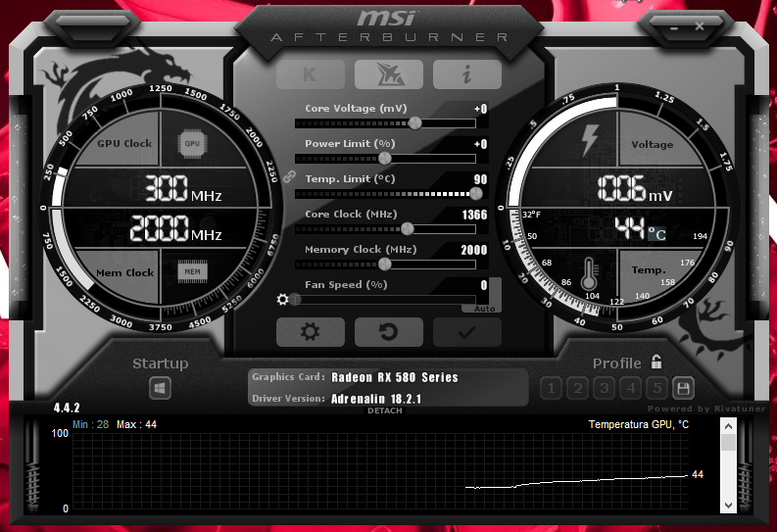Image resolution: width=777 pixels, height=532 pixels.
Task: Toggle apply overclocking at Windows startup
Action: pos(160,388)
